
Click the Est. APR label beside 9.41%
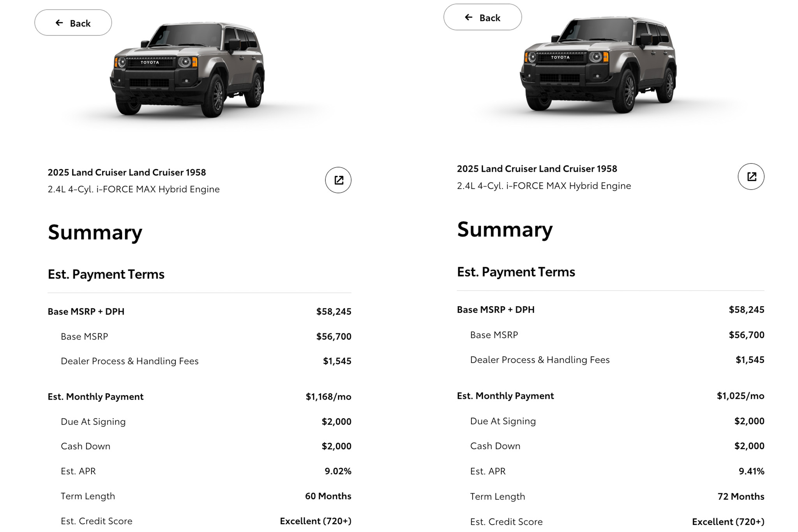point(488,471)
